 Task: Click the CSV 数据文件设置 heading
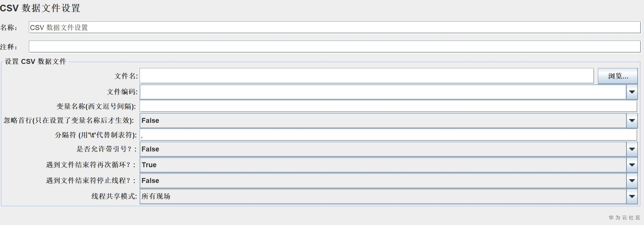(40, 8)
